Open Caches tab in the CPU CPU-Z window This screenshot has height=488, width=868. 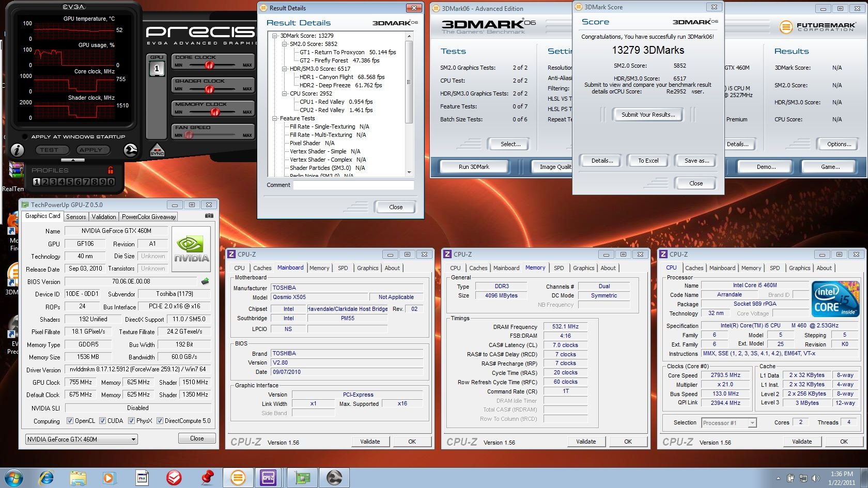[694, 268]
